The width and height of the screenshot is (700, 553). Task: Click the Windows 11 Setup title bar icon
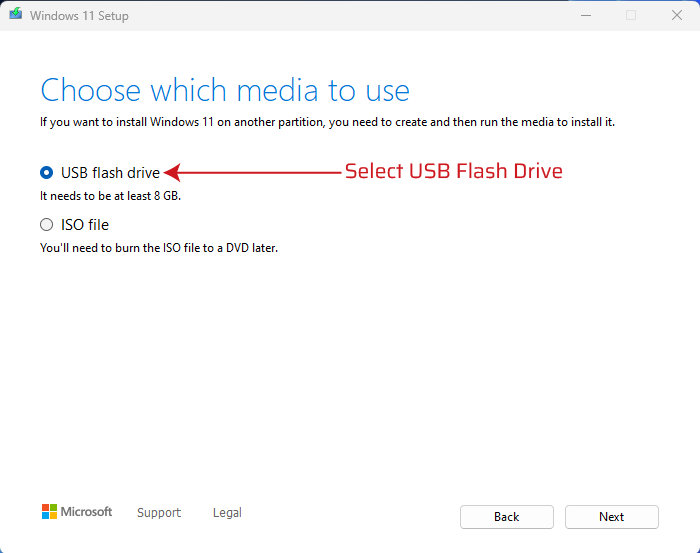(x=16, y=14)
